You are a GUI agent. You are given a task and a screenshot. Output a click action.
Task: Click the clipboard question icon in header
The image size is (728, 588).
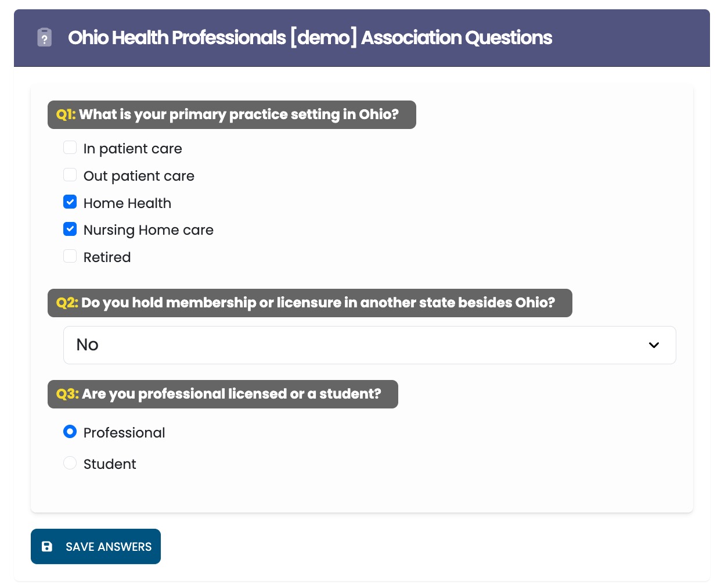pos(45,38)
